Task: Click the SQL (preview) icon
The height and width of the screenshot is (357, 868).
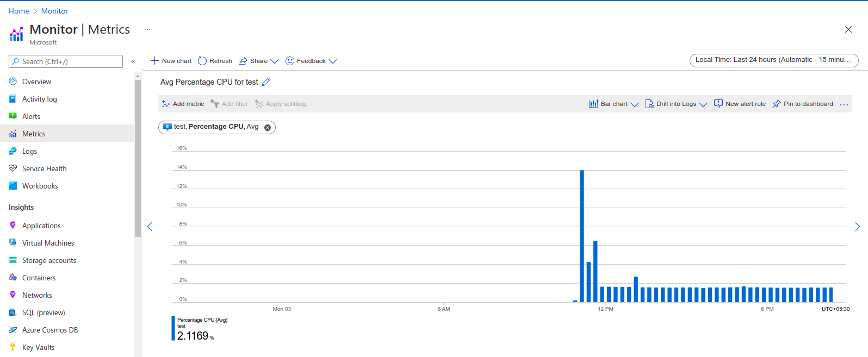Action: pos(13,312)
